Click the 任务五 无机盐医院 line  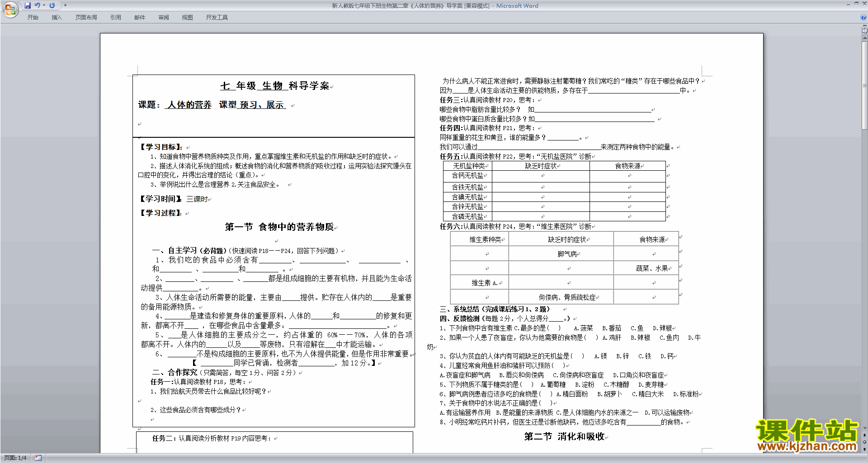pyautogui.click(x=516, y=157)
